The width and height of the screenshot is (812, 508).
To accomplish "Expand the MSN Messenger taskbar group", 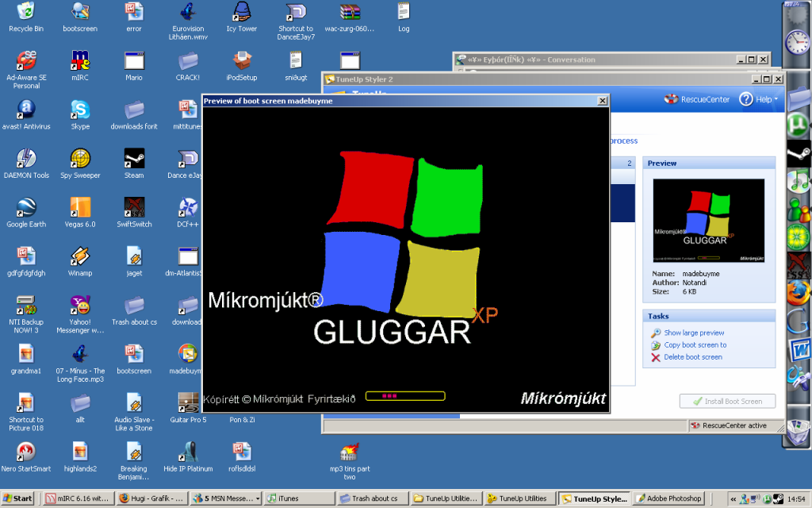I will click(x=258, y=498).
